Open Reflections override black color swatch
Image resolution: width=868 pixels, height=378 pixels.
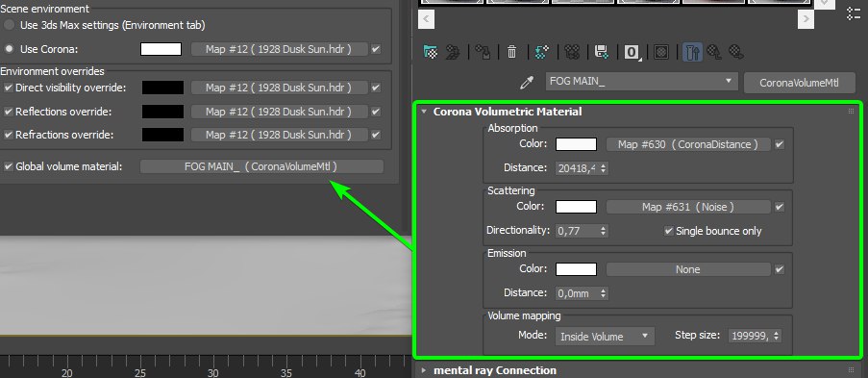click(x=162, y=112)
